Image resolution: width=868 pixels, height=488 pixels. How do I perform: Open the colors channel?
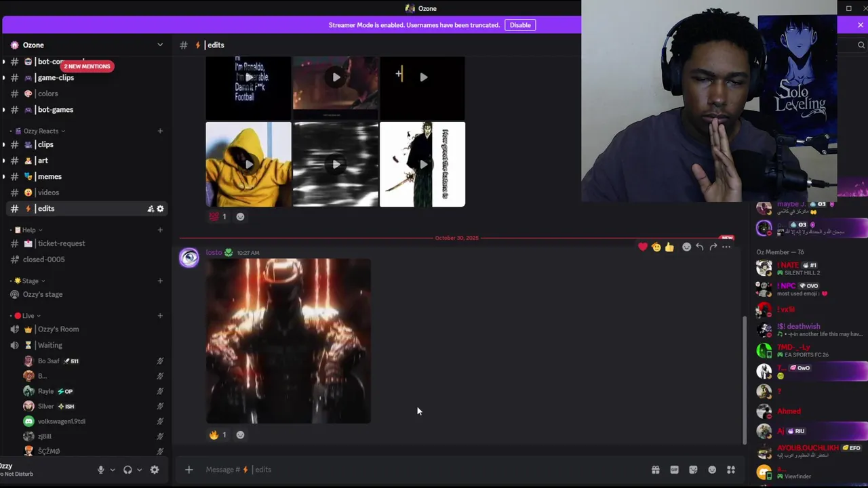click(87, 94)
